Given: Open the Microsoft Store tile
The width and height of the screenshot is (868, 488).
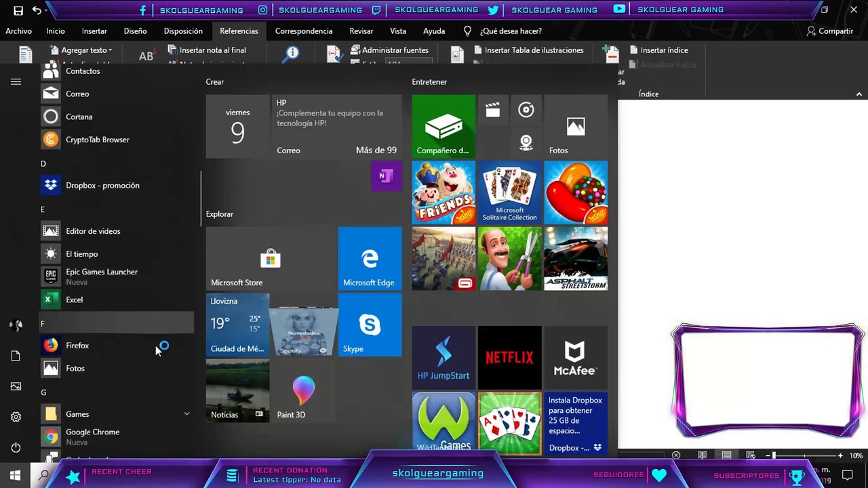Looking at the screenshot, I should (x=271, y=258).
